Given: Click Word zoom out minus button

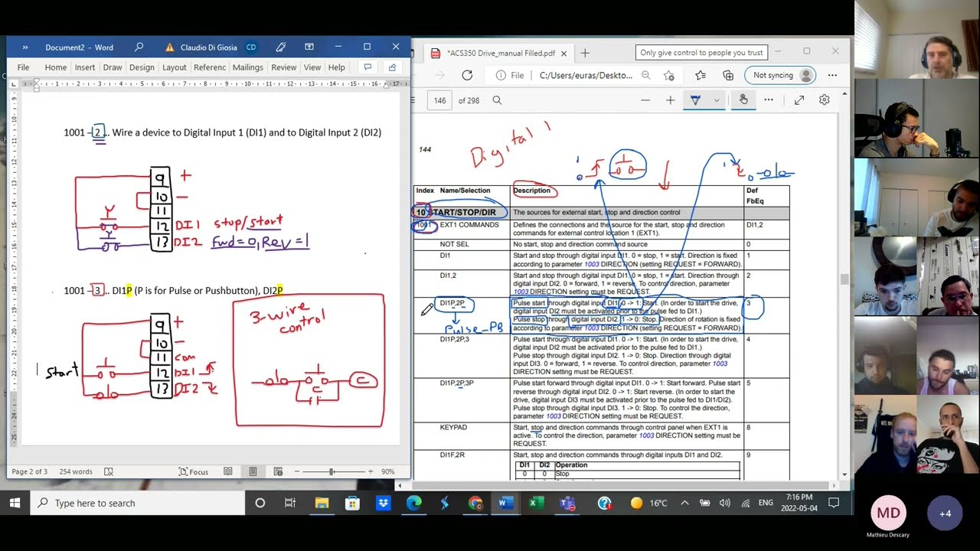Looking at the screenshot, I should click(297, 471).
